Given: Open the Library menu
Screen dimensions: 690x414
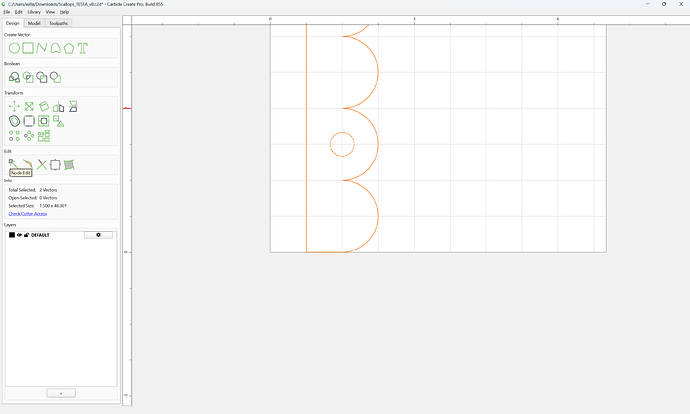Looking at the screenshot, I should [x=34, y=12].
